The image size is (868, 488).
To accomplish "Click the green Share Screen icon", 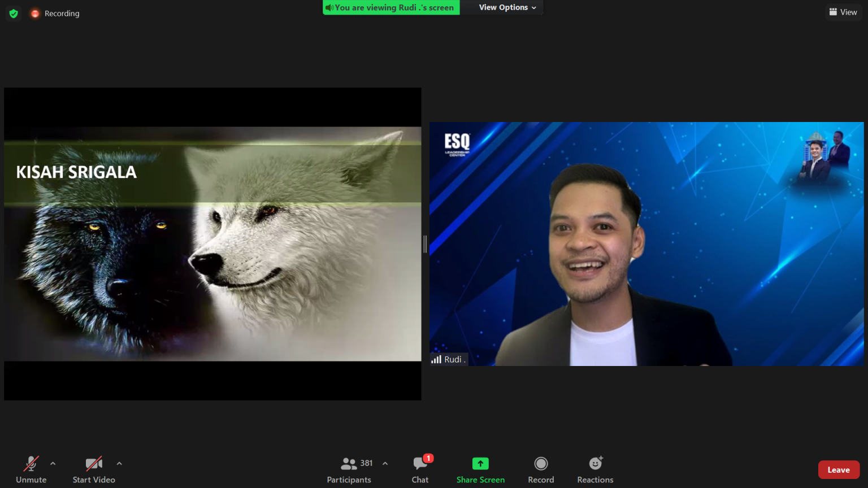I will click(480, 464).
